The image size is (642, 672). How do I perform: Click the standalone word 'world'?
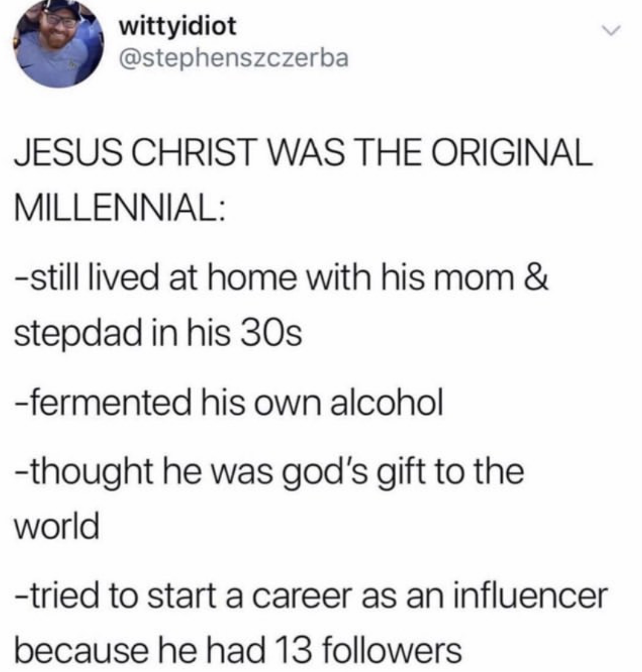[57, 526]
